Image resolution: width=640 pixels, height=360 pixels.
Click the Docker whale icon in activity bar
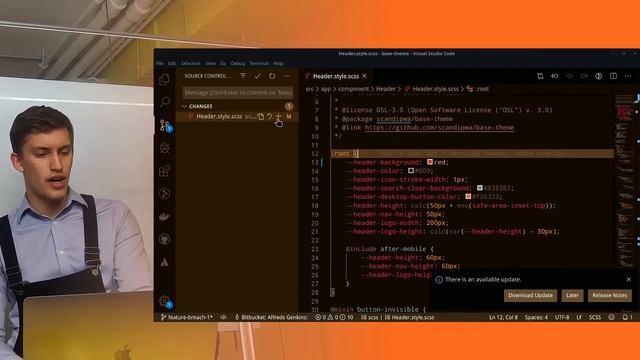coord(164,216)
